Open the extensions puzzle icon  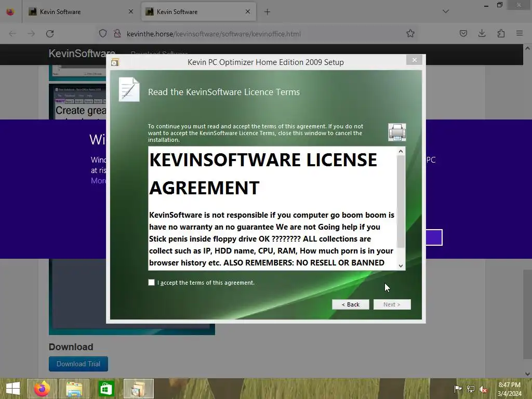[501, 33]
